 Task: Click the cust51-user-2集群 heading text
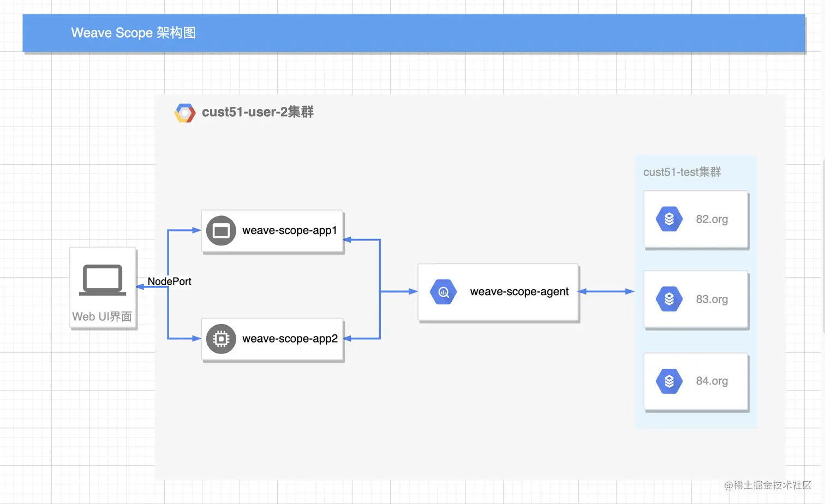pos(258,112)
